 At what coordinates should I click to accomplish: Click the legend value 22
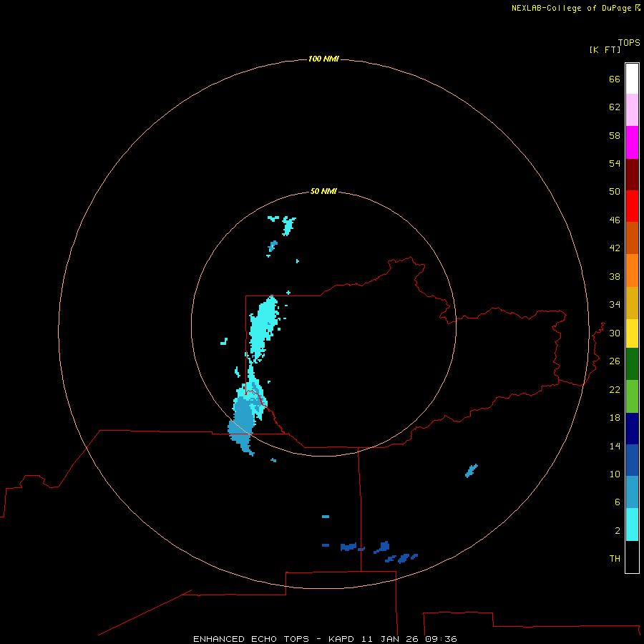tap(615, 389)
